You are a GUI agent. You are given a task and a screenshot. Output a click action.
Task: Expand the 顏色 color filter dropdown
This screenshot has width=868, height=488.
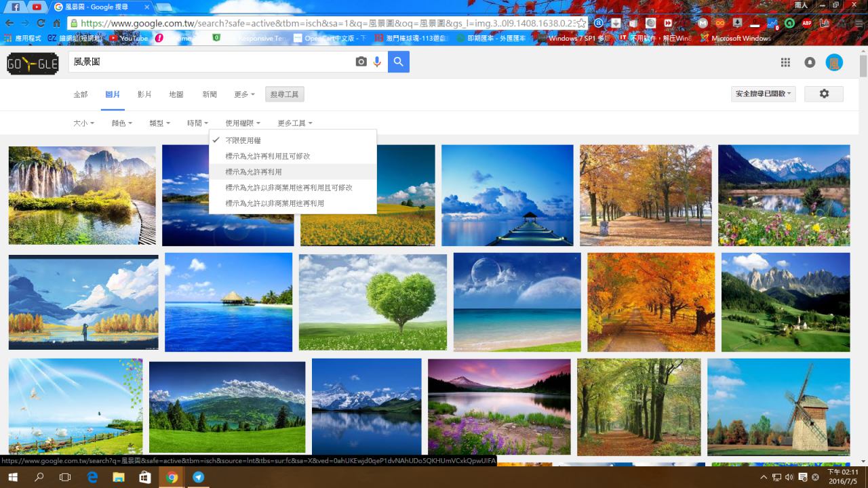coord(121,123)
